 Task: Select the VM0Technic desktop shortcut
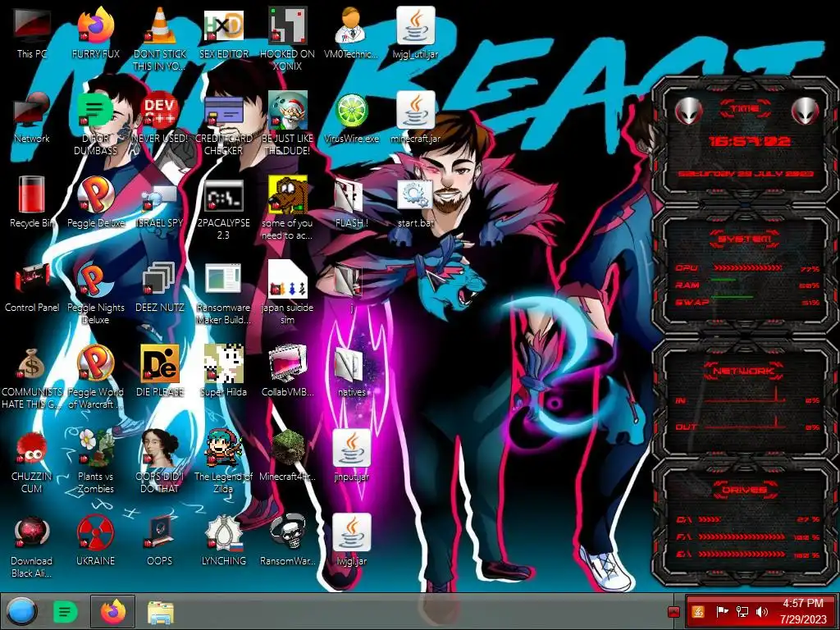click(x=351, y=33)
